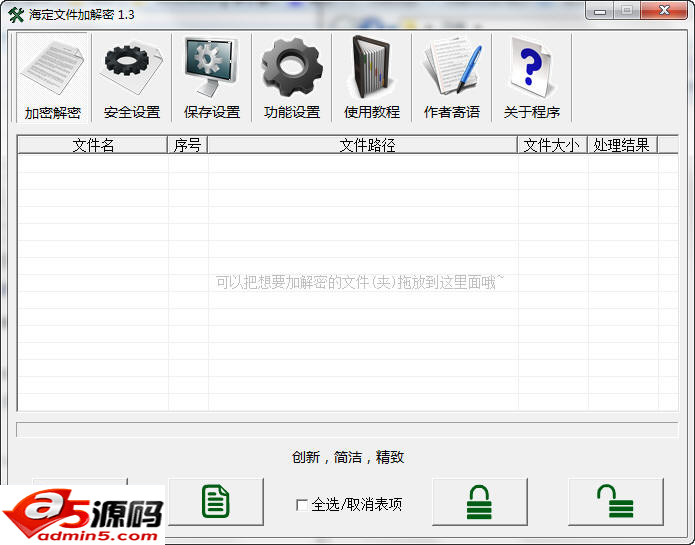This screenshot has width=695, height=545.
Task: Click the 文件大小 column header
Action: click(552, 145)
